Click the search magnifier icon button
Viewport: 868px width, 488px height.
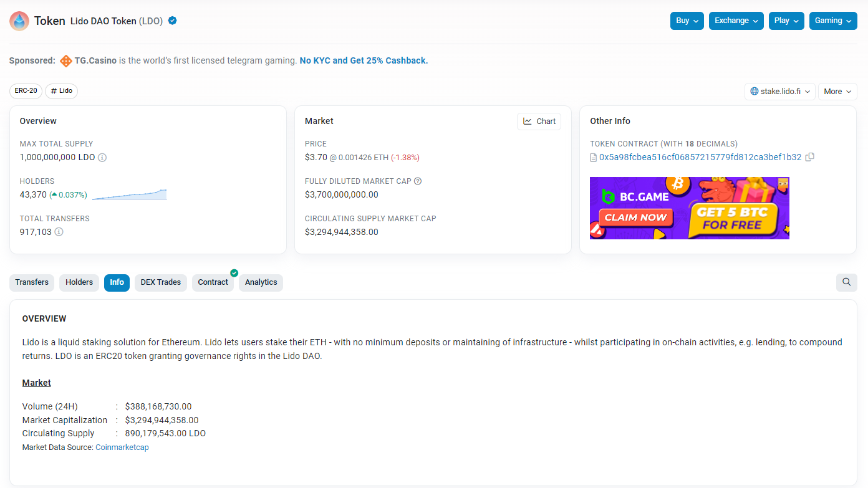point(846,282)
